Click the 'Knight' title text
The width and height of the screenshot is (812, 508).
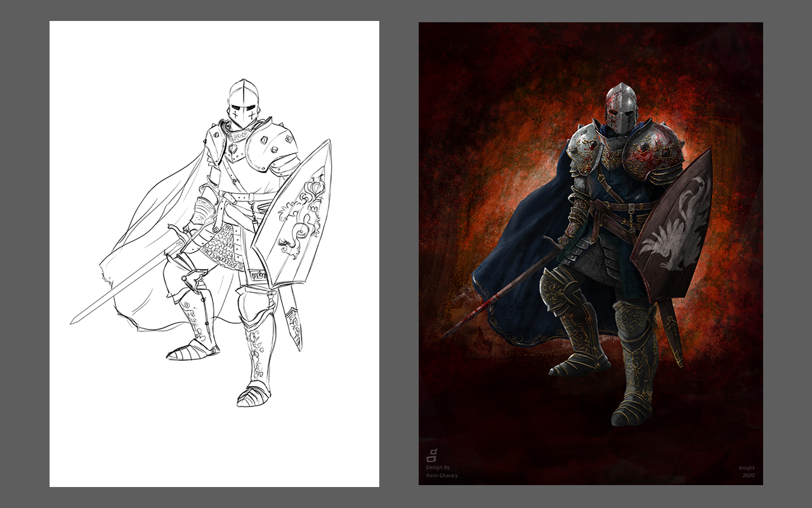[747, 468]
